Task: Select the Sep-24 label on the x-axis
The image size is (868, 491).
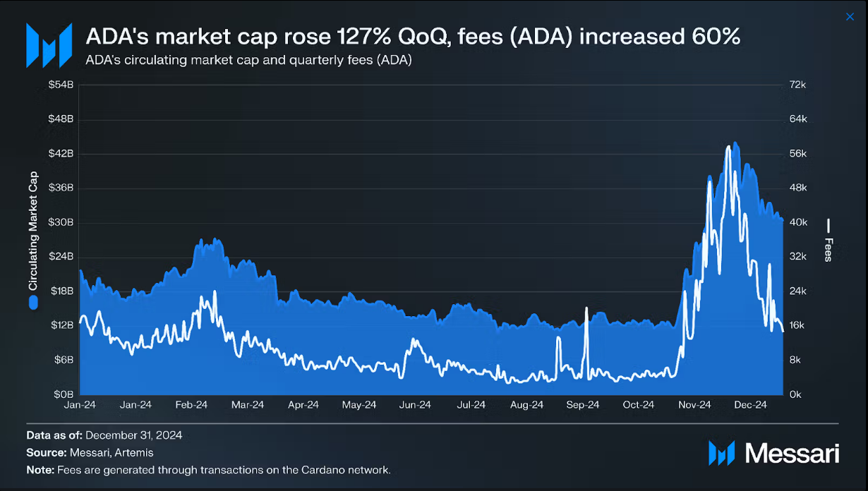Action: [x=583, y=405]
